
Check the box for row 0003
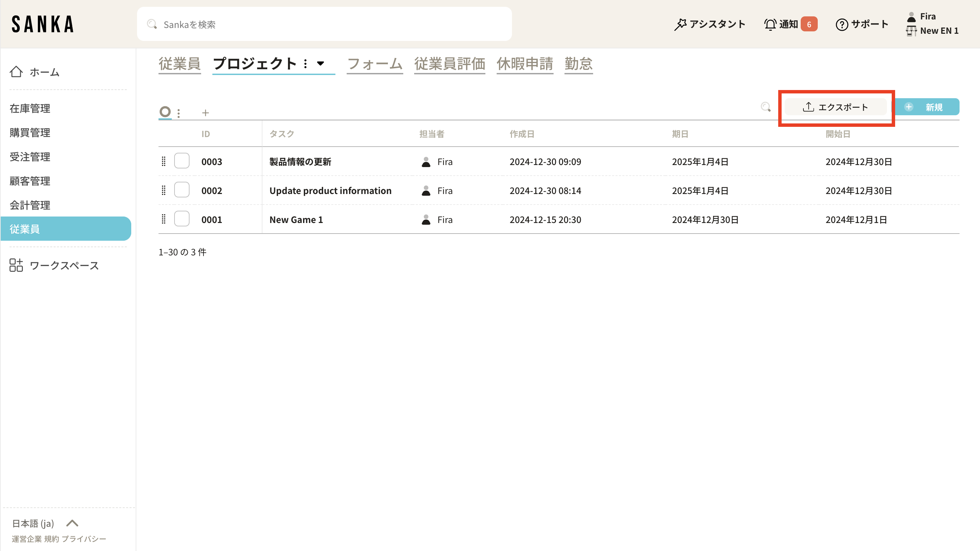tap(181, 161)
